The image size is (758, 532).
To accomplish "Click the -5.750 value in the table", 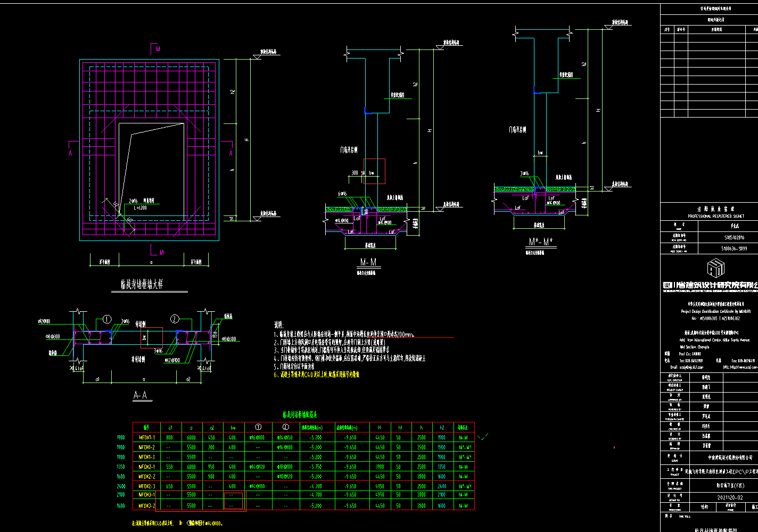I will click(315, 467).
